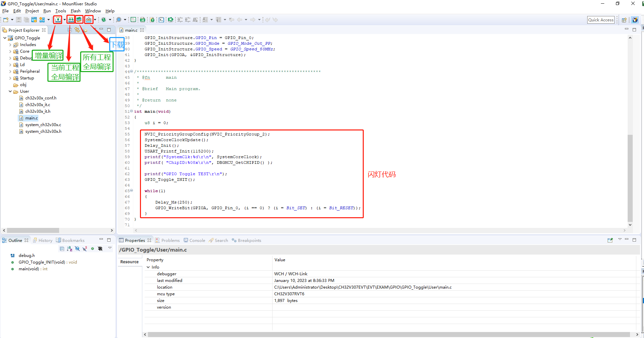
Task: Select ch32v30x_it.c file in User folder
Action: [38, 105]
